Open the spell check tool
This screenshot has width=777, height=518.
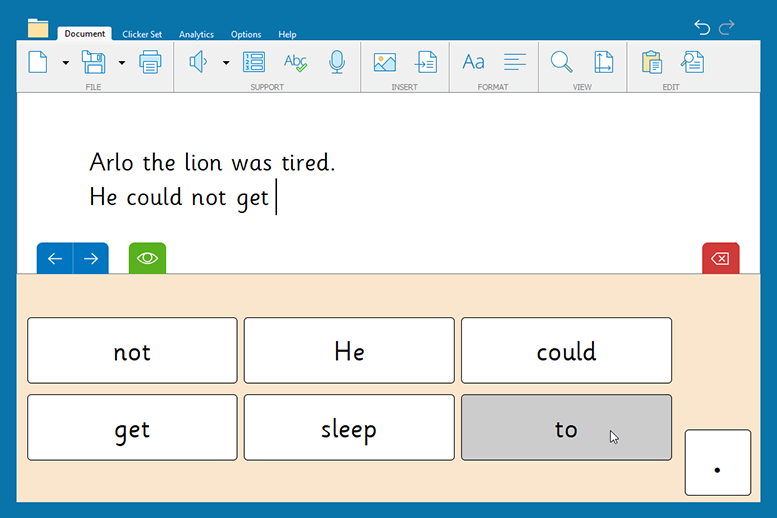coord(295,63)
